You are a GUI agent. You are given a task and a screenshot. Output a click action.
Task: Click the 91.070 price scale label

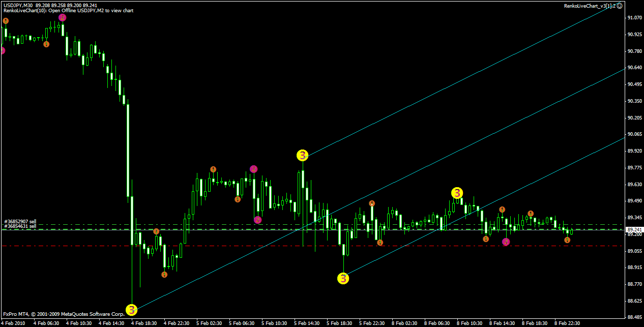click(x=634, y=18)
